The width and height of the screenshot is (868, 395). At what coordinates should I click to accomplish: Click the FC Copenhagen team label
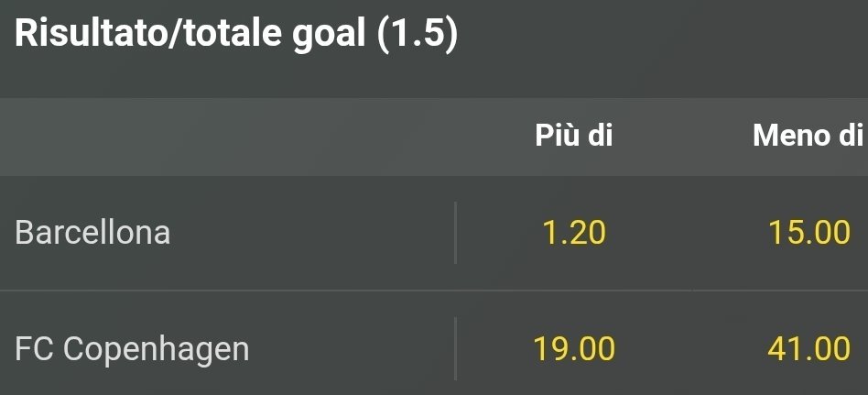[x=132, y=349]
